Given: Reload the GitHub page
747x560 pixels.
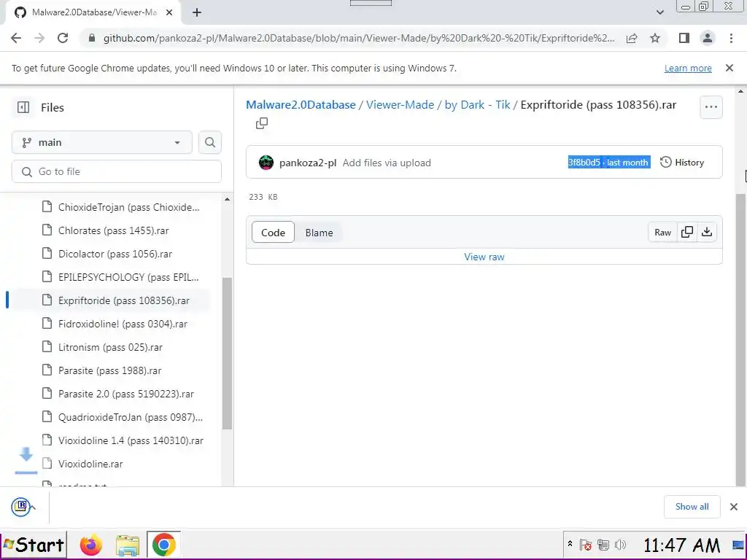Looking at the screenshot, I should (63, 38).
